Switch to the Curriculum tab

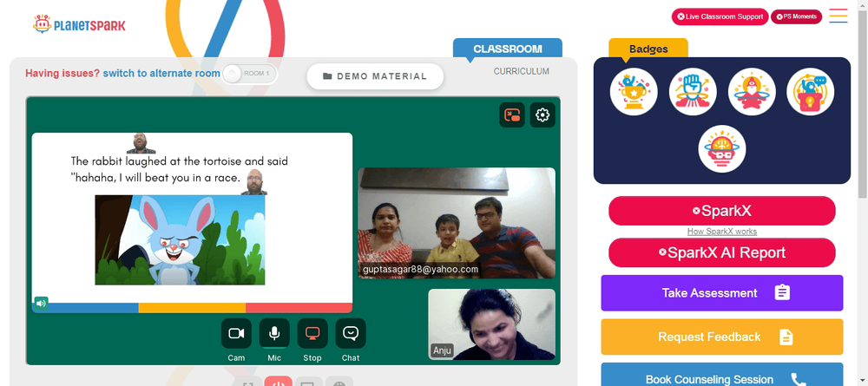[x=522, y=71]
